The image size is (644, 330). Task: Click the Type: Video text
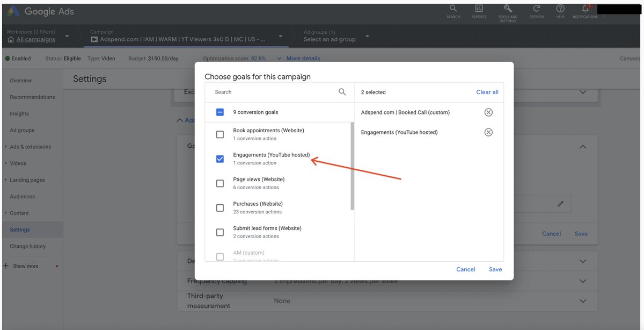click(x=101, y=59)
